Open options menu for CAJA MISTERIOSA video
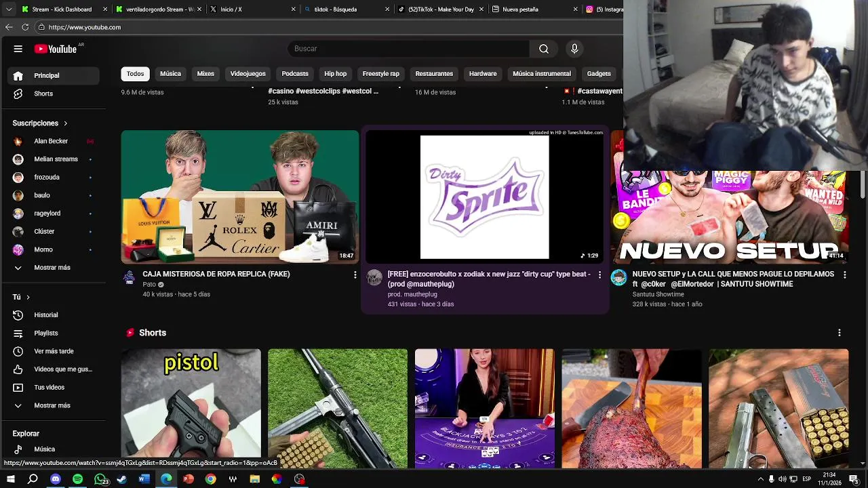The image size is (868, 488). click(355, 274)
